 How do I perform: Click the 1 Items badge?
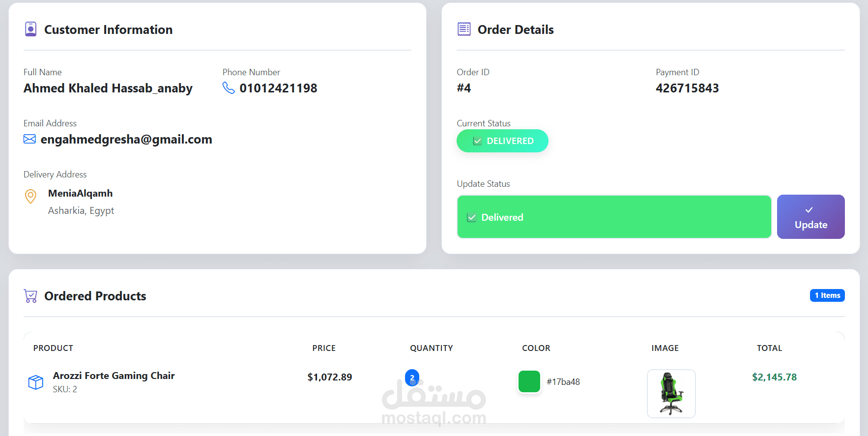(827, 295)
